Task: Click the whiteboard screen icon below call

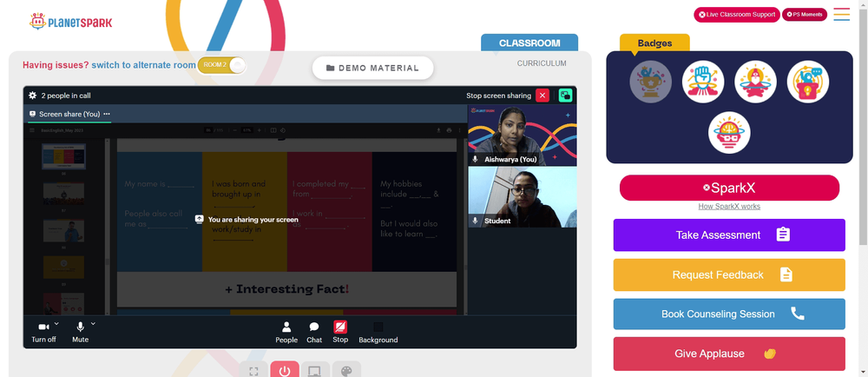Action: coord(315,370)
